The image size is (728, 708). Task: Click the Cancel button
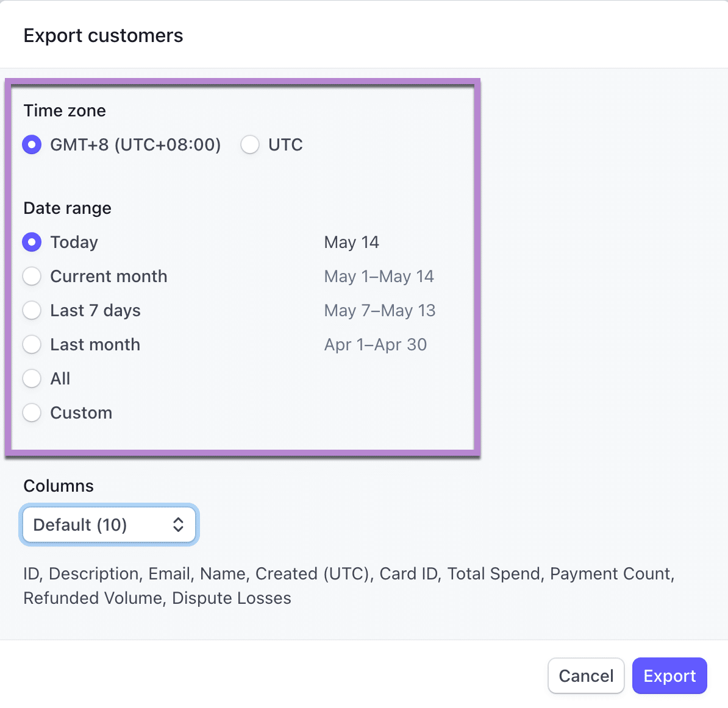coord(585,676)
